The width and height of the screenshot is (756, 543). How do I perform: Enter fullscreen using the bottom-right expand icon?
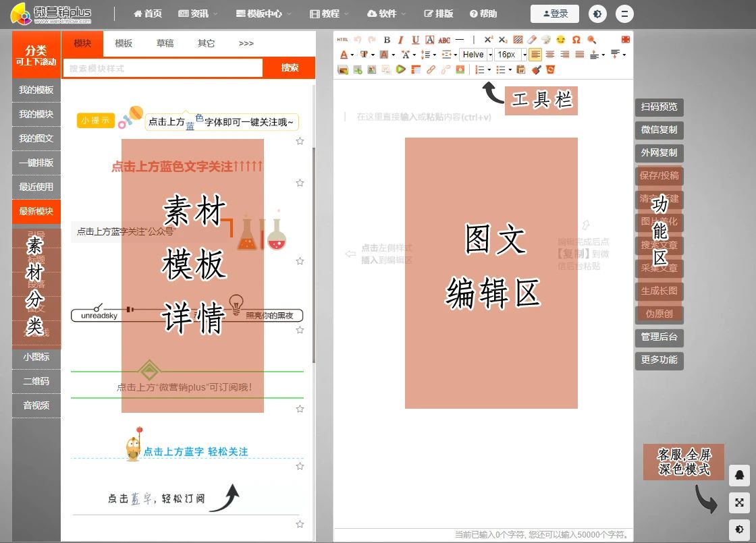[x=739, y=503]
